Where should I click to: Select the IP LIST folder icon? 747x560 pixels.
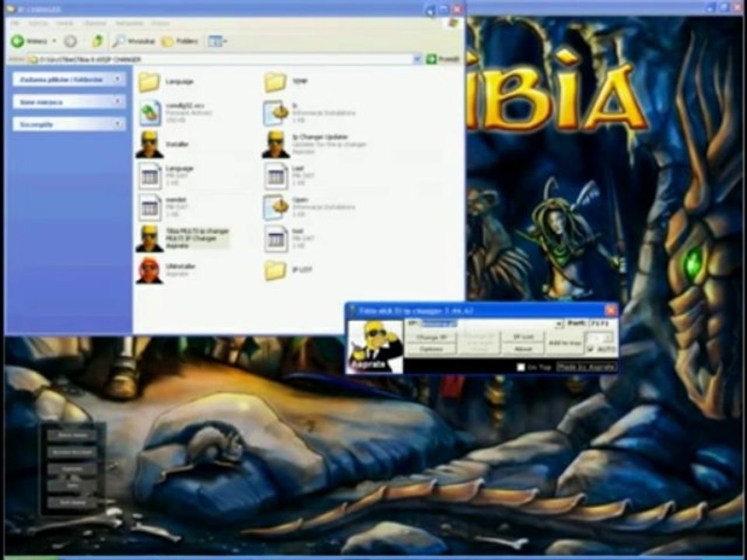[x=275, y=270]
